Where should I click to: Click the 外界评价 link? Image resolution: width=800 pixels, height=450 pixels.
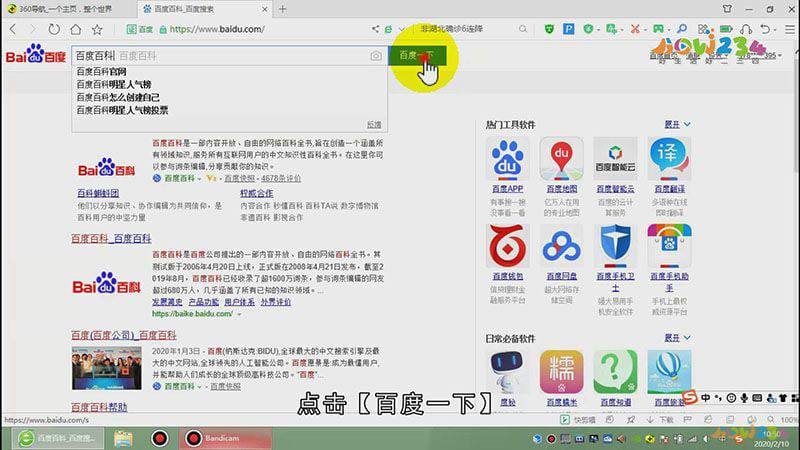tap(276, 302)
